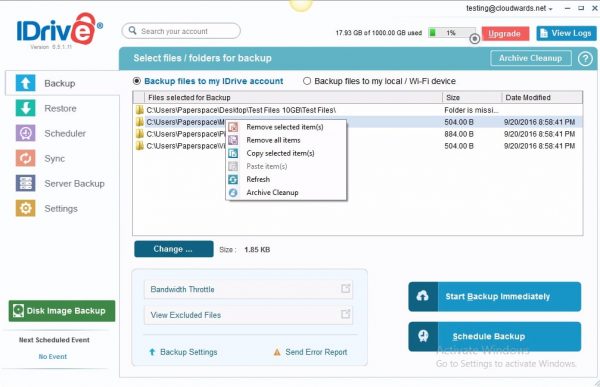The height and width of the screenshot is (387, 600).
Task: Open View Excluded Files option
Action: pyautogui.click(x=248, y=315)
